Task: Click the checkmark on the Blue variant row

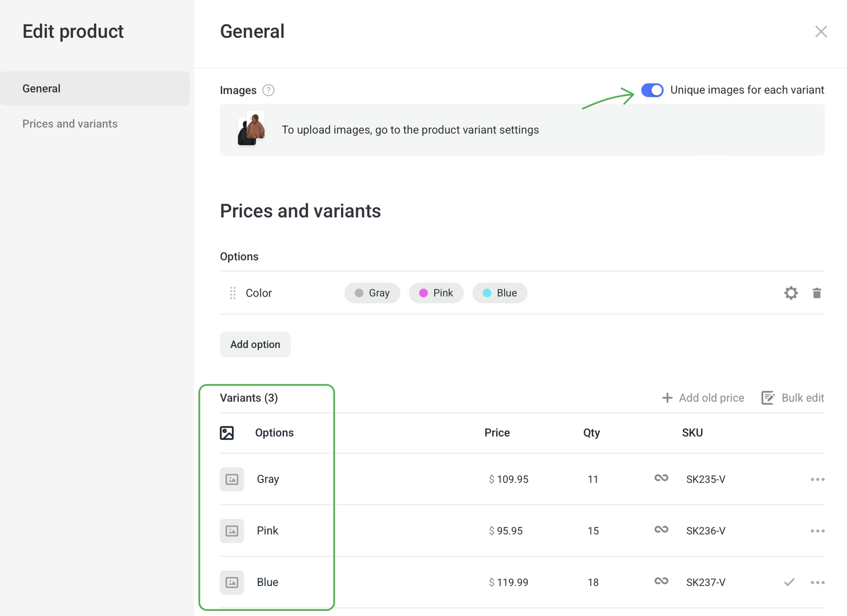Action: [789, 582]
